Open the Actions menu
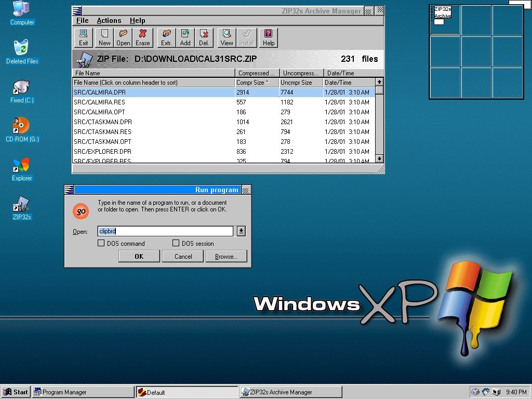Image resolution: width=532 pixels, height=399 pixels. 109,20
